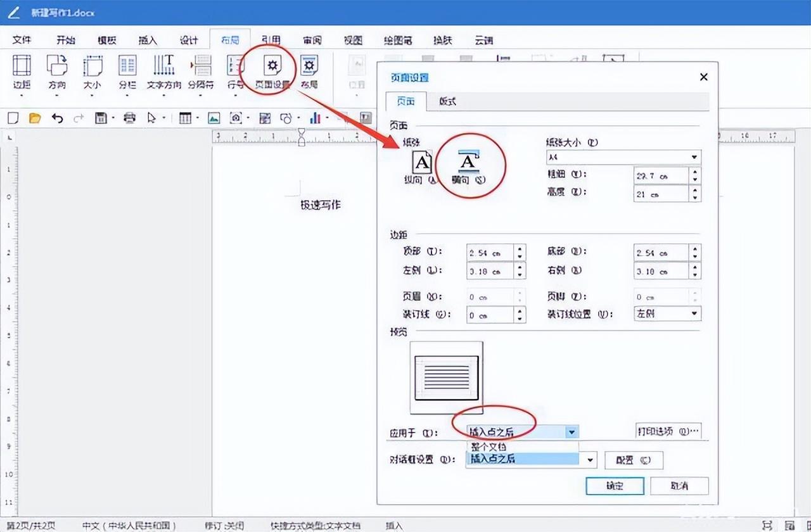811x532 pixels.
Task: Adjust the 左侧 margin with the stepper arrows
Action: [x=520, y=271]
